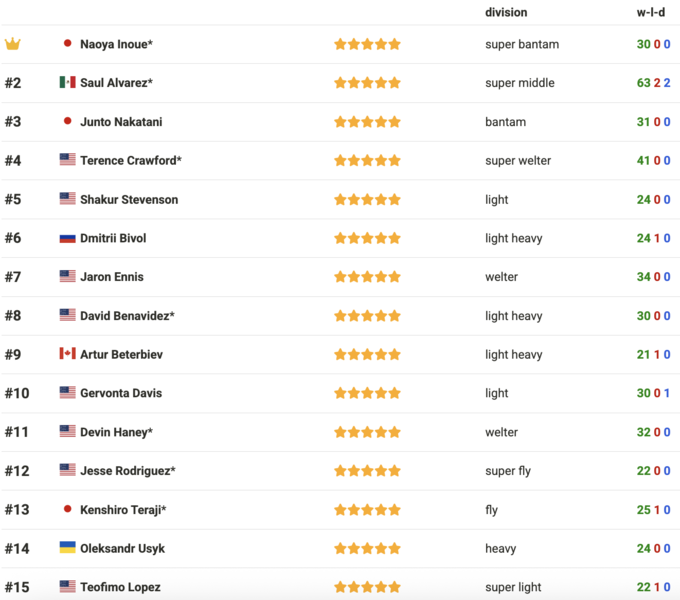
Task: Click the division column header
Action: coord(506,13)
